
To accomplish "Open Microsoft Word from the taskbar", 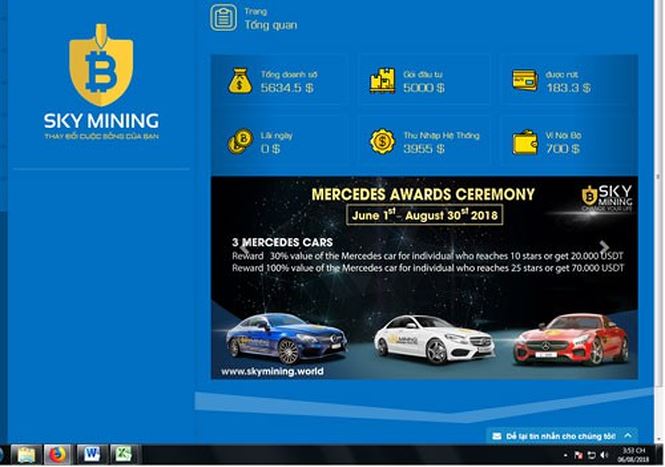I will click(x=92, y=455).
